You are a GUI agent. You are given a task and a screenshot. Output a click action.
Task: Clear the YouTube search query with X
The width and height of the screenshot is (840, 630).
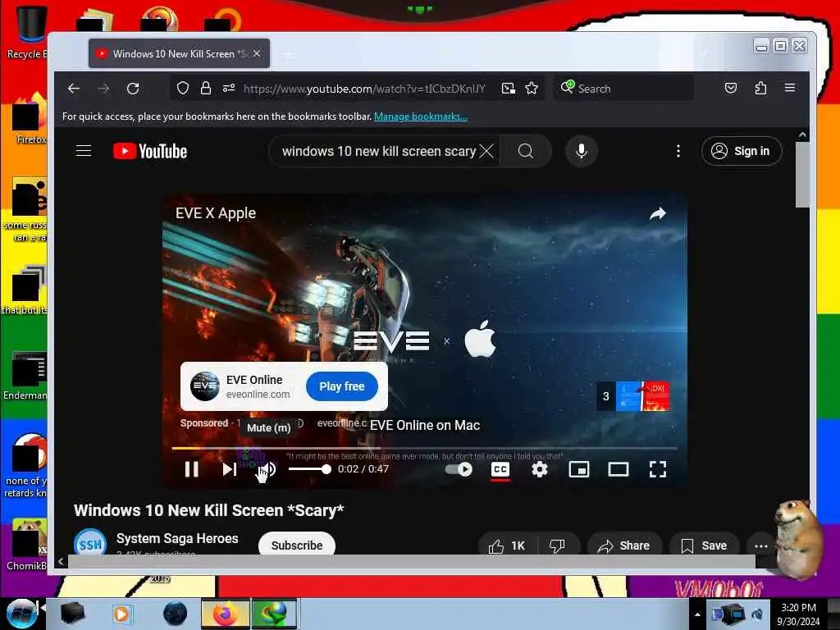[486, 151]
